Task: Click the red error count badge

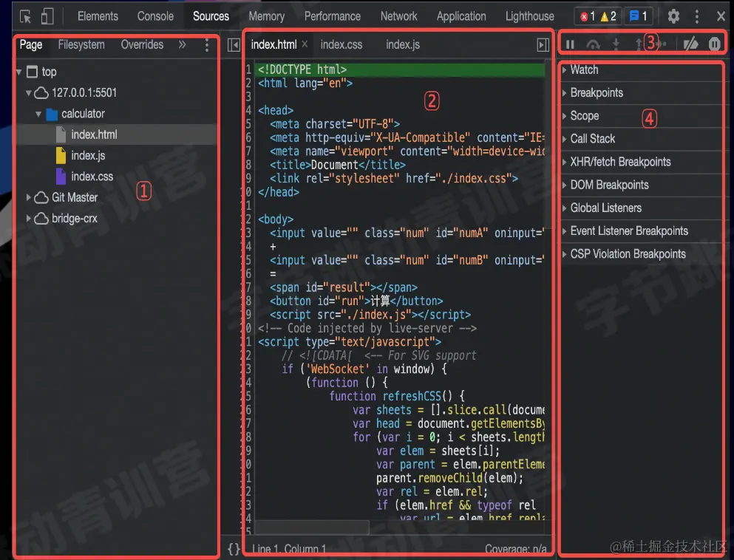Action: (588, 17)
